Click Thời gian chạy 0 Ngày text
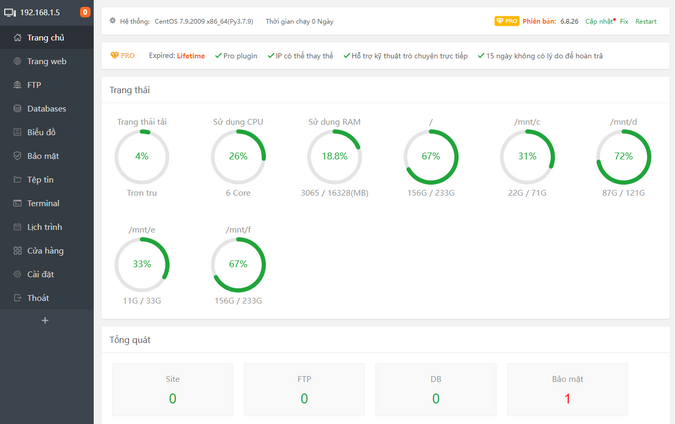Image resolution: width=675 pixels, height=424 pixels. [299, 22]
